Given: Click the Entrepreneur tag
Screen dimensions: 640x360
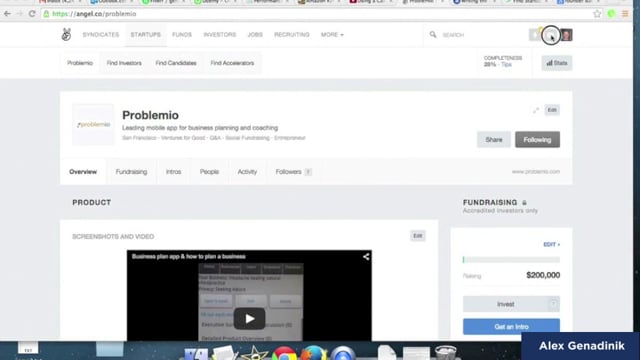Looking at the screenshot, I should [290, 138].
